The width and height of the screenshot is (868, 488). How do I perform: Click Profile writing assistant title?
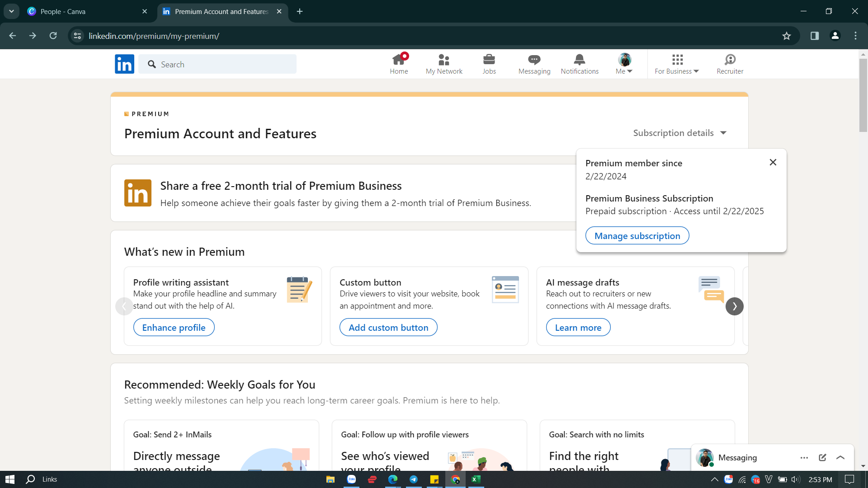[181, 282]
